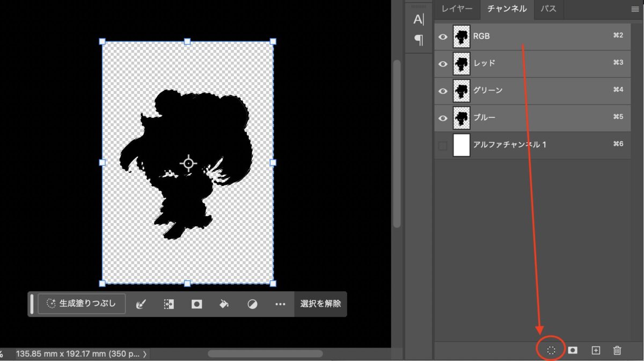
Task: Hide the RGB channel
Action: 443,37
